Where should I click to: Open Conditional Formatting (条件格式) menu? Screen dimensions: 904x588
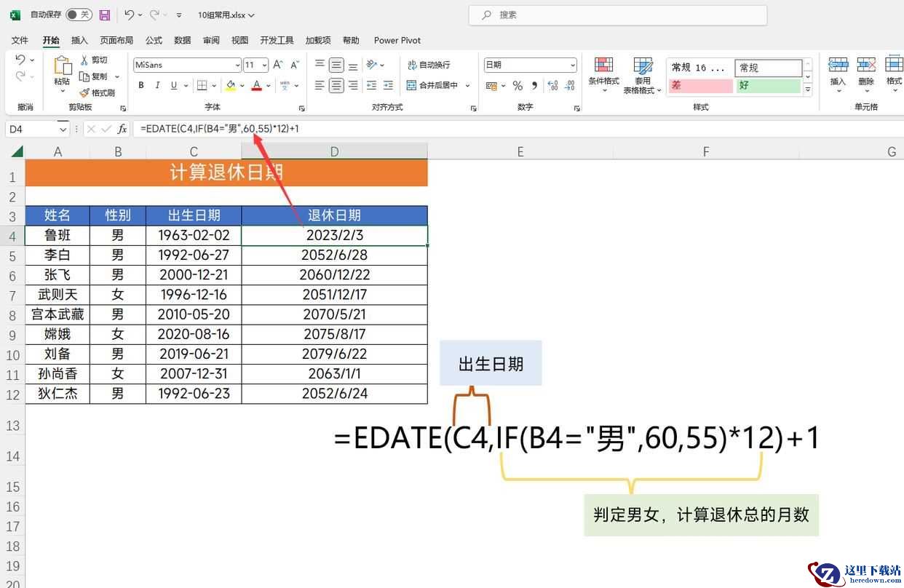click(603, 76)
